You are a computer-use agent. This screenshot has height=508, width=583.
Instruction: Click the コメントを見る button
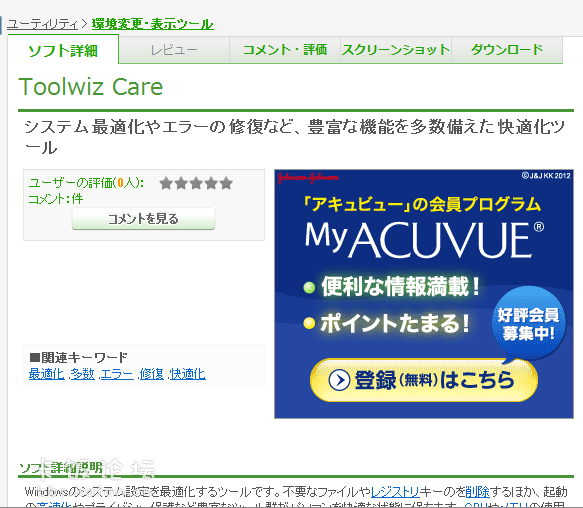click(143, 219)
